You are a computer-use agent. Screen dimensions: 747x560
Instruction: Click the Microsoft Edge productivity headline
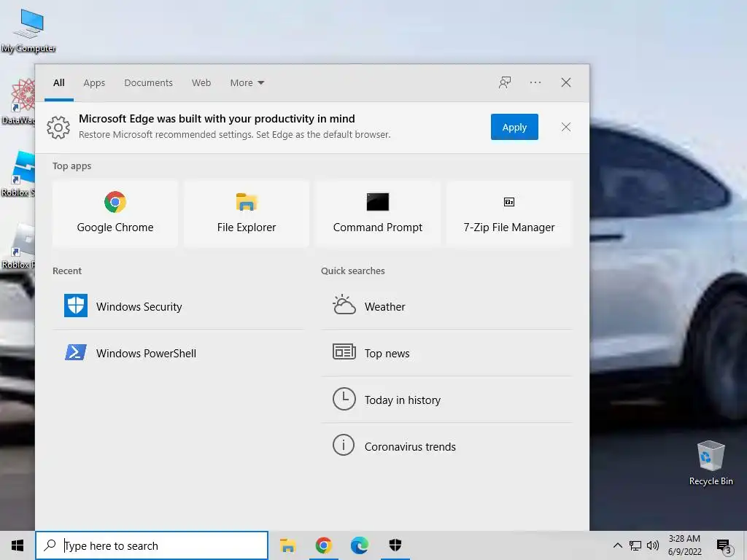217,119
